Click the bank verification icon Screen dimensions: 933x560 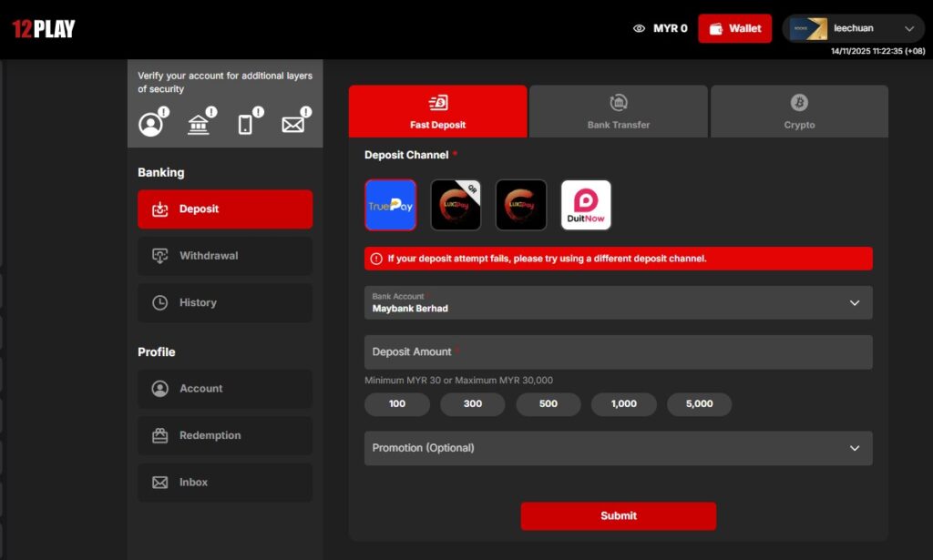pyautogui.click(x=199, y=124)
